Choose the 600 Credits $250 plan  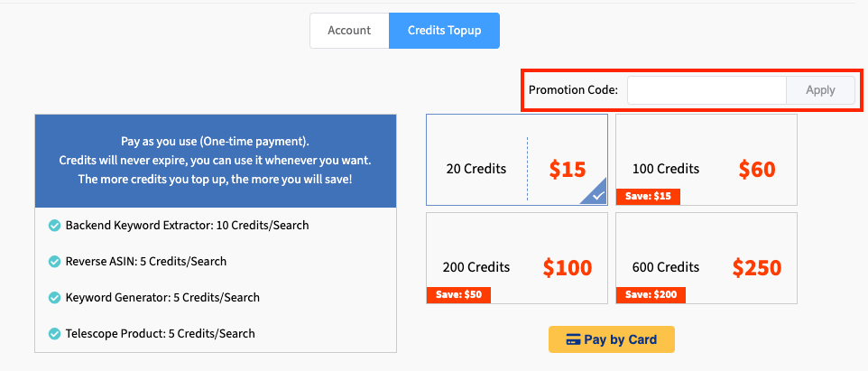click(706, 258)
